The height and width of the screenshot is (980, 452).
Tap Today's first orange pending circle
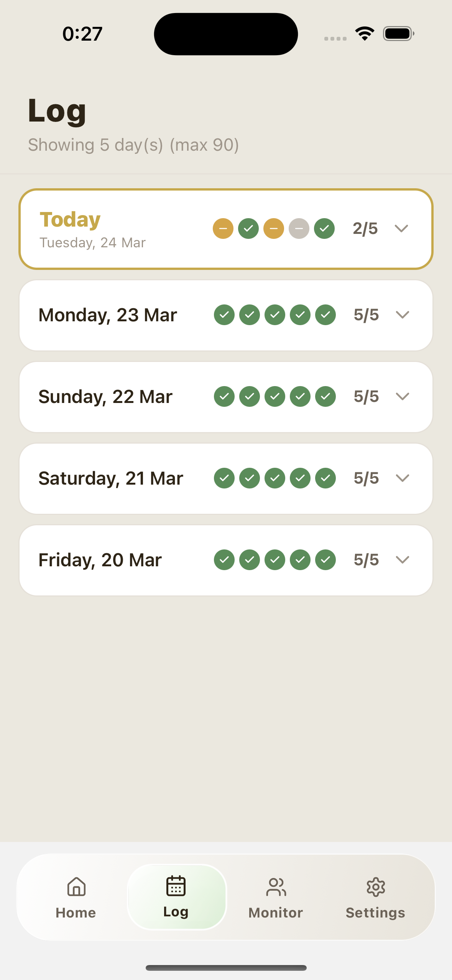tap(223, 229)
